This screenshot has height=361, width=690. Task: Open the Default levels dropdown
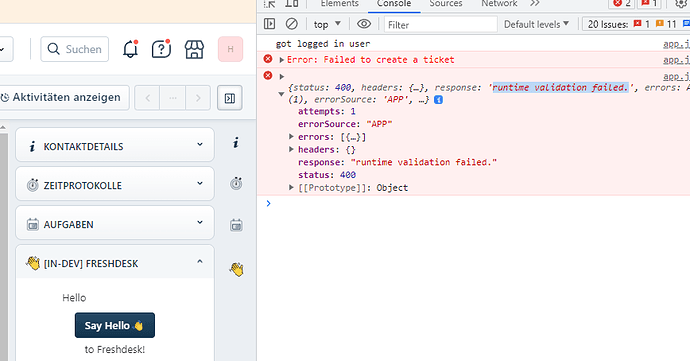coord(536,24)
